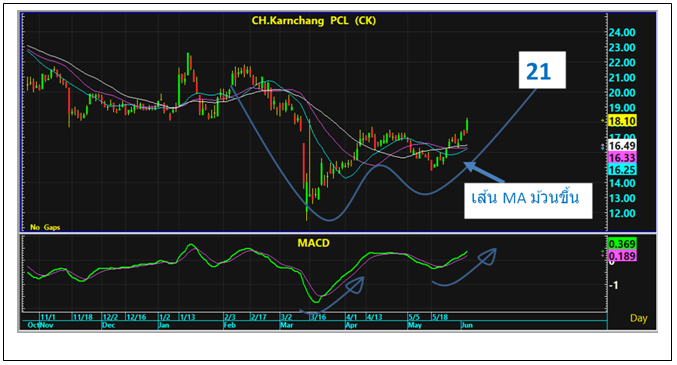Click the -1 level on MACD scale
677x365 pixels.
click(x=614, y=286)
